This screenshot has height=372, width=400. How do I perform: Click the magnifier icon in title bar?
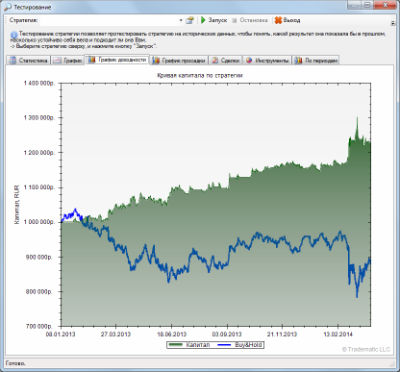click(x=6, y=7)
